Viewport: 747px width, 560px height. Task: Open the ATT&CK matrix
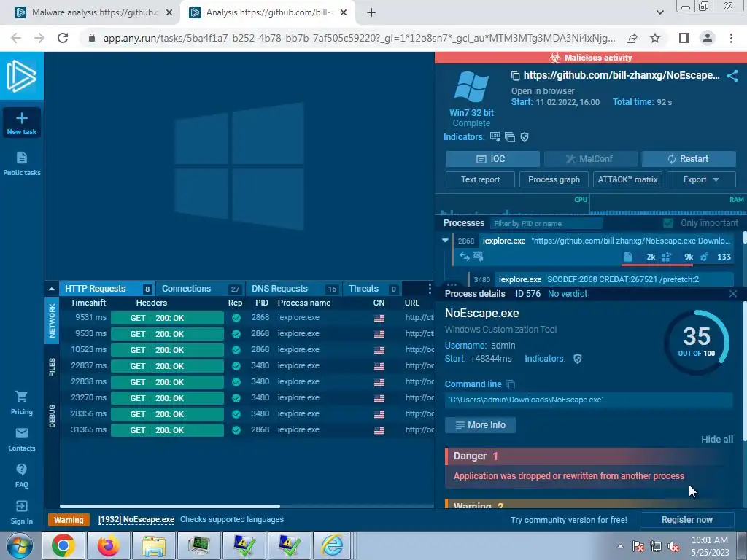point(627,179)
